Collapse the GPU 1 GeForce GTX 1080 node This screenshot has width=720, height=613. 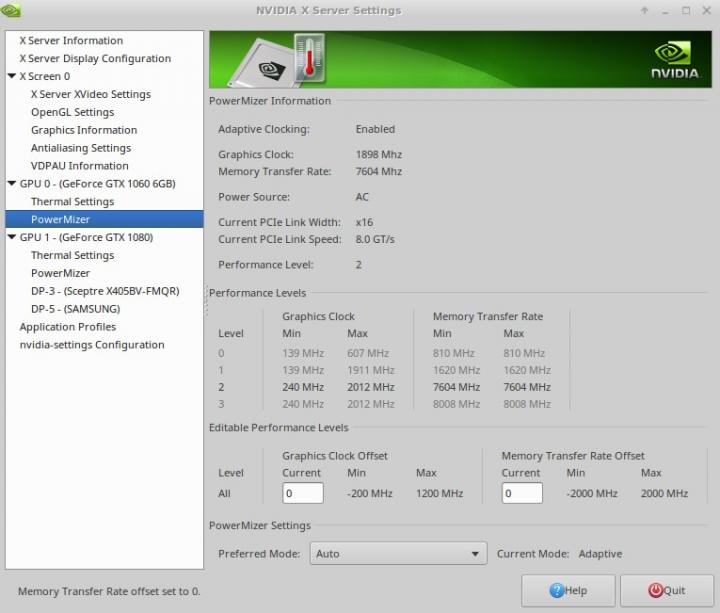(x=12, y=237)
